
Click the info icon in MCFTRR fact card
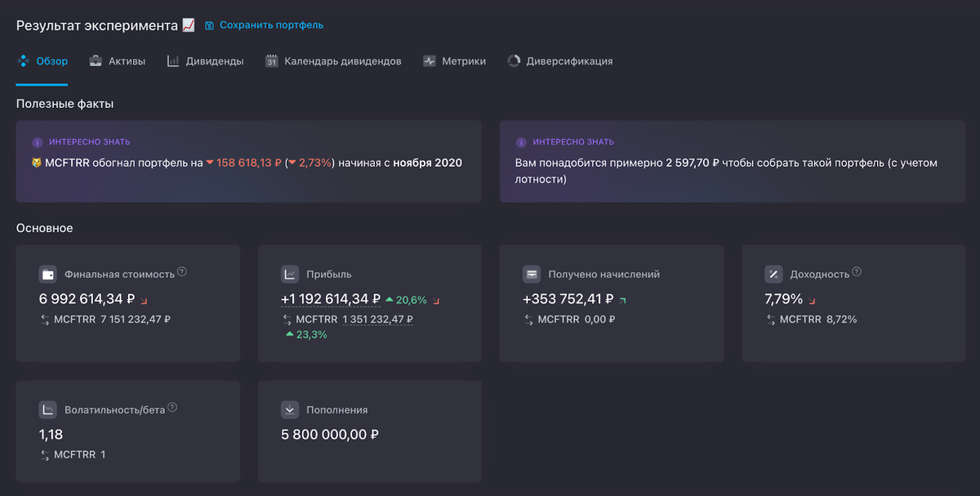point(37,142)
